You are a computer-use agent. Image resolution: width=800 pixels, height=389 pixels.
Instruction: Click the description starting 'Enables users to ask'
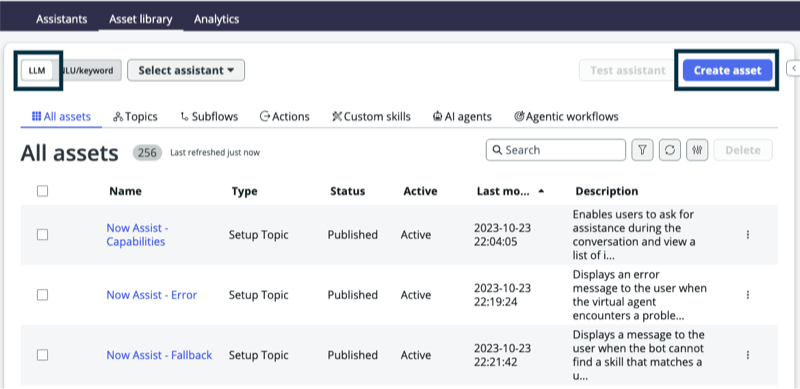[x=634, y=235]
